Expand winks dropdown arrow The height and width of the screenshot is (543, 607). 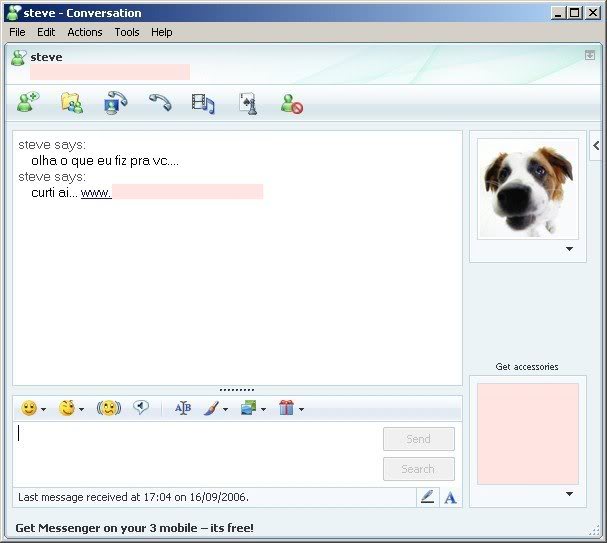click(x=81, y=409)
